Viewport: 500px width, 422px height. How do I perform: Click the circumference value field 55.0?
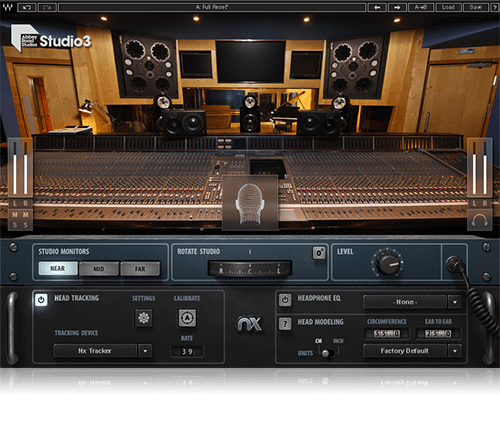click(x=387, y=334)
